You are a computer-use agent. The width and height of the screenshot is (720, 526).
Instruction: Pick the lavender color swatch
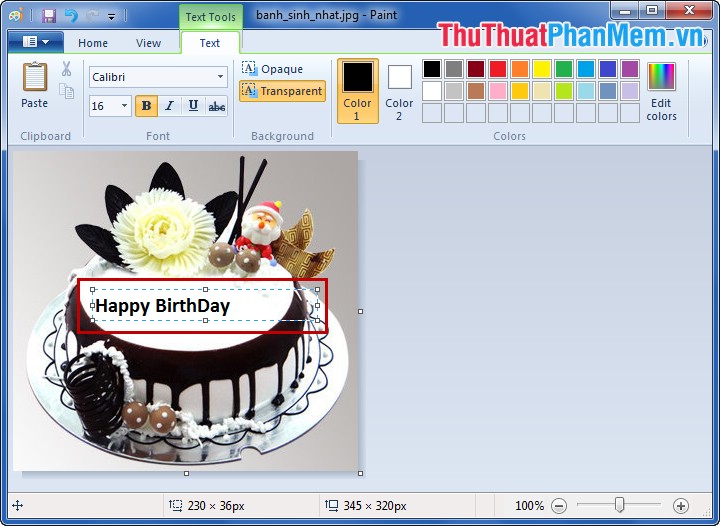(x=630, y=91)
